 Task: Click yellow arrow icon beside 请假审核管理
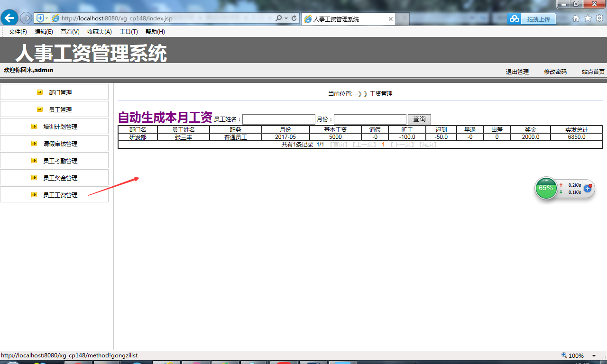click(x=34, y=143)
